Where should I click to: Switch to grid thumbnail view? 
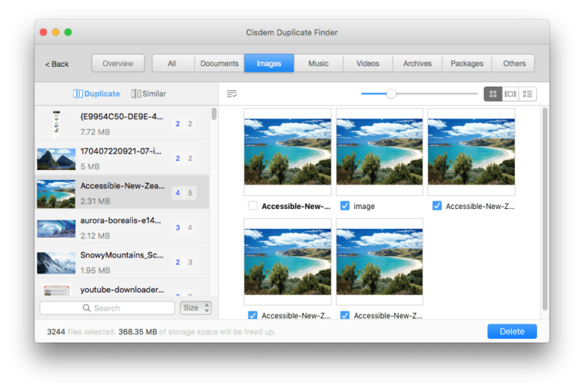click(x=493, y=94)
